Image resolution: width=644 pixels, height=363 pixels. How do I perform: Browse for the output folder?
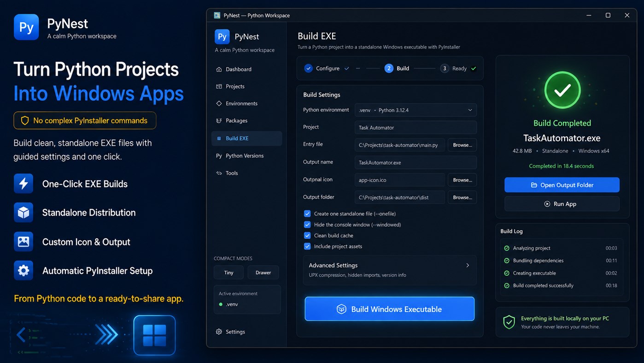pyautogui.click(x=462, y=197)
